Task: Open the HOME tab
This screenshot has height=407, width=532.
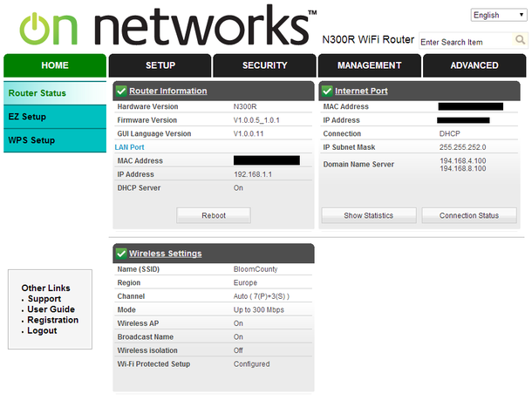Action: pyautogui.click(x=55, y=65)
